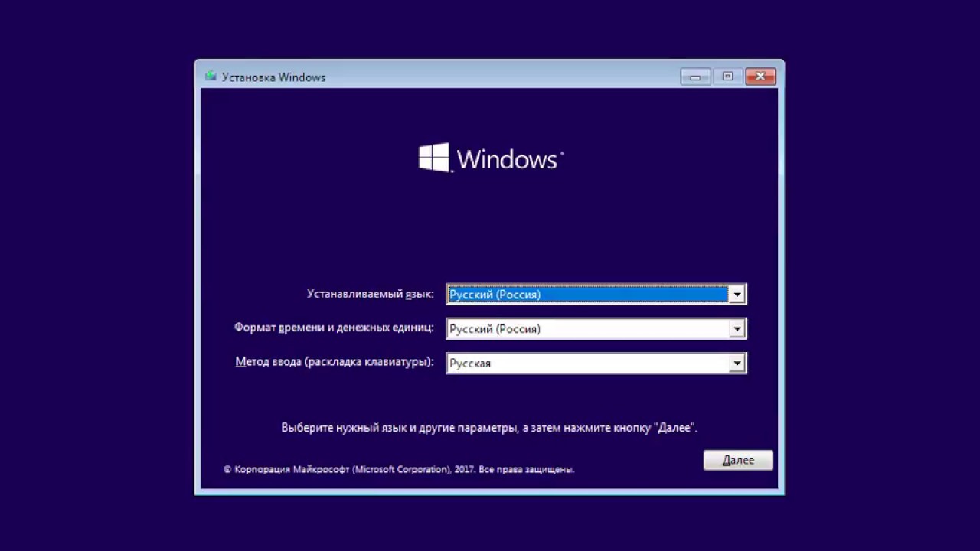Click the instruction text Выберите нужный язык

click(x=489, y=428)
